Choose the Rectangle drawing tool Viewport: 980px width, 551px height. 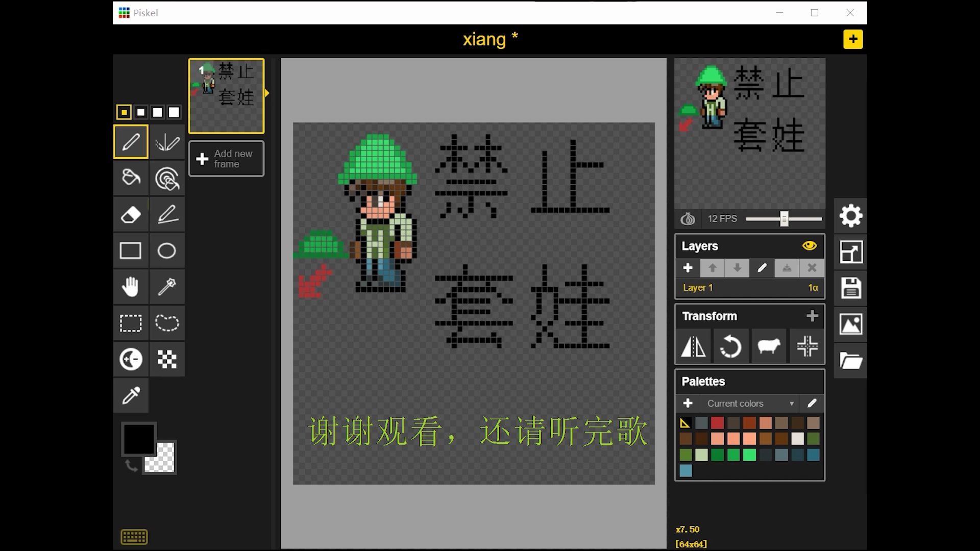point(131,251)
